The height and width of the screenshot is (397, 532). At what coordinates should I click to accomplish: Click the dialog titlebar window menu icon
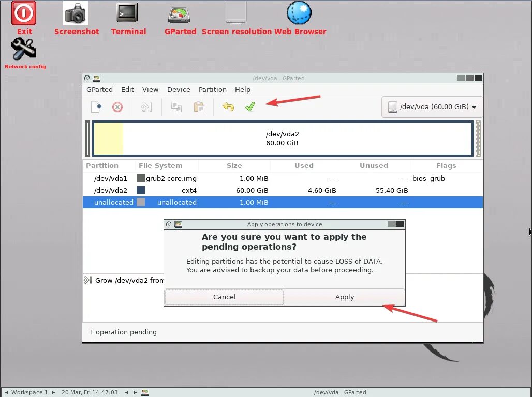169,224
